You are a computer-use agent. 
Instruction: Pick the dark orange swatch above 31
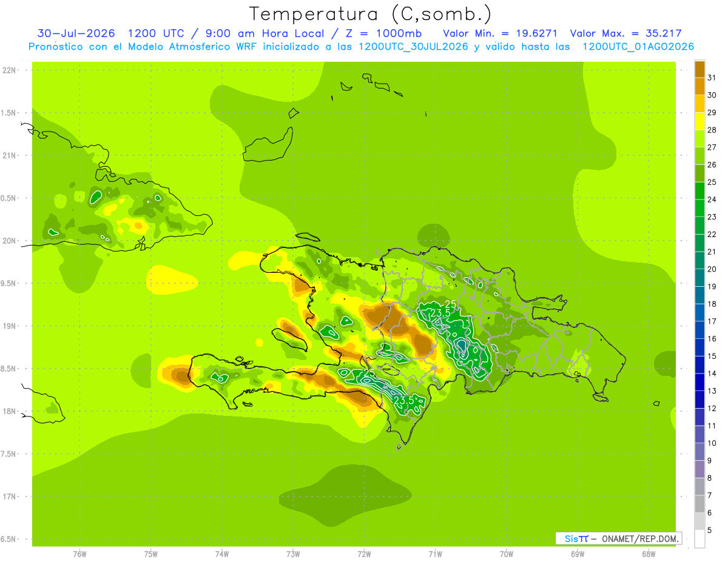tap(699, 69)
